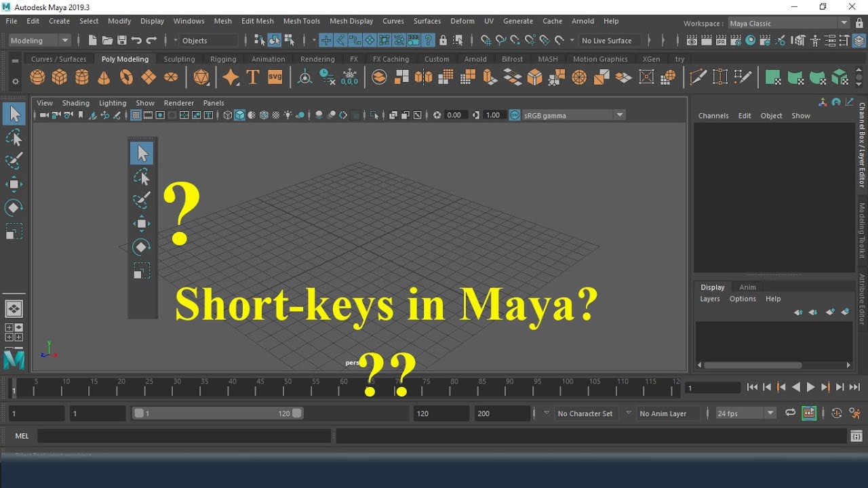Create a polygon torus from shelf
The height and width of the screenshot is (488, 868).
[126, 77]
